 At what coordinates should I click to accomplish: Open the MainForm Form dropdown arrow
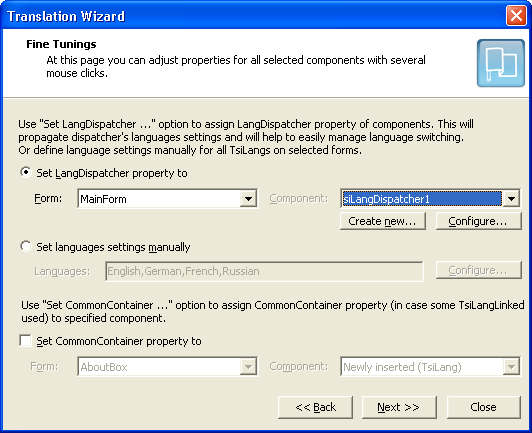(248, 199)
